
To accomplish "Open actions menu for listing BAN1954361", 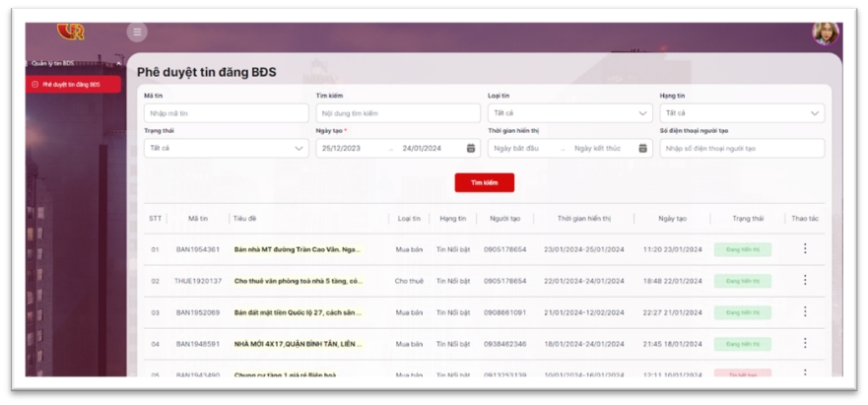I will (x=805, y=249).
